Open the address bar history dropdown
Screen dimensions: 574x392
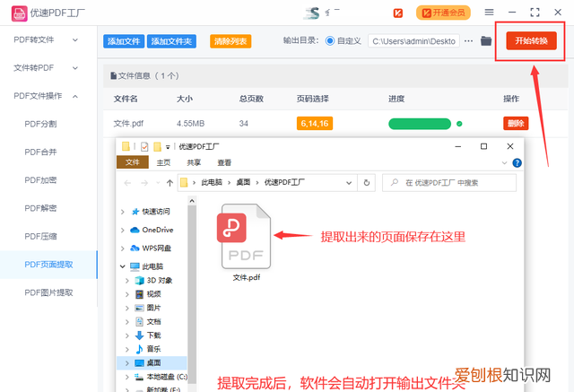pos(349,183)
